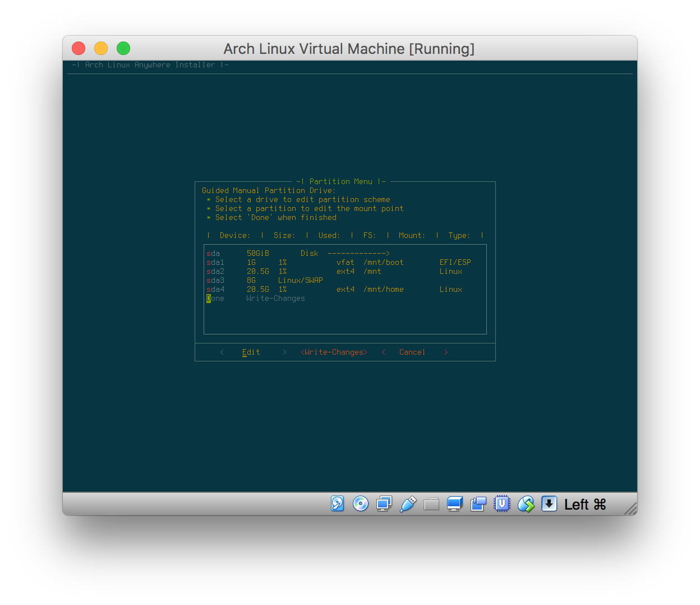Click the shared folders indicator icon
700x605 pixels.
431,504
